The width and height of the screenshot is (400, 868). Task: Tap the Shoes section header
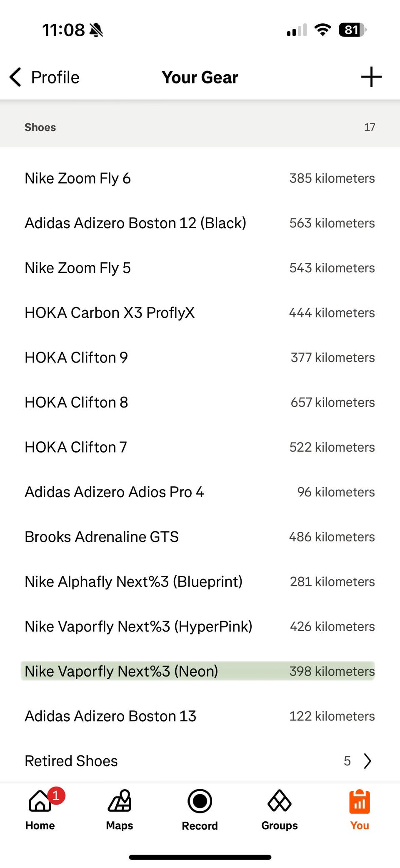(200, 127)
